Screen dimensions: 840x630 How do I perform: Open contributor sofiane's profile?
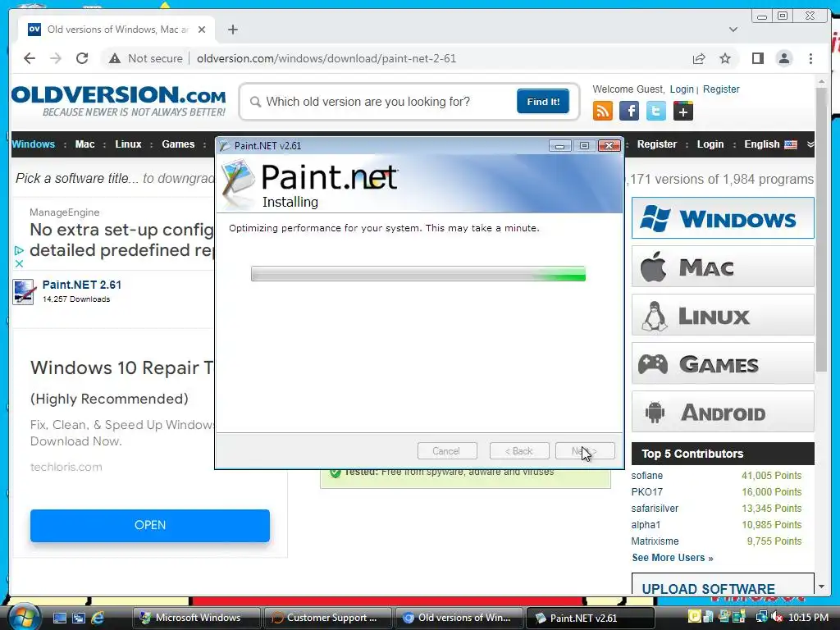click(646, 476)
